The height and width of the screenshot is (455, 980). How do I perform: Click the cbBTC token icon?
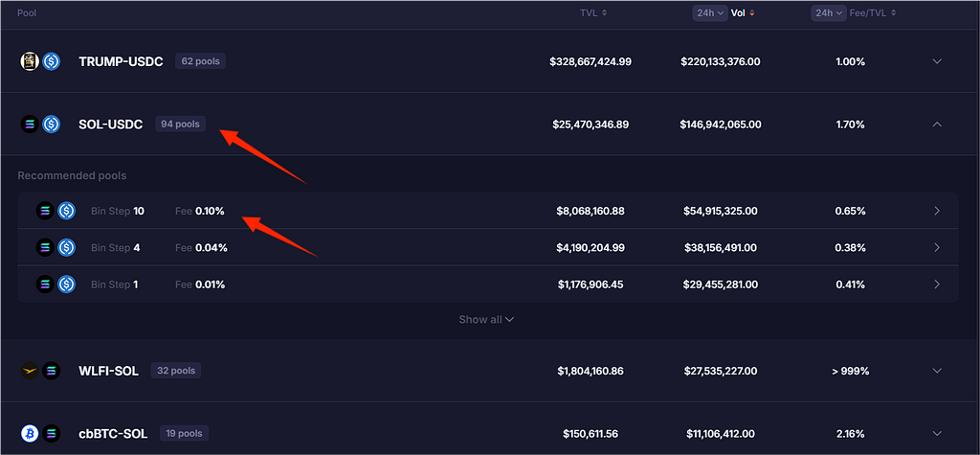tap(30, 433)
